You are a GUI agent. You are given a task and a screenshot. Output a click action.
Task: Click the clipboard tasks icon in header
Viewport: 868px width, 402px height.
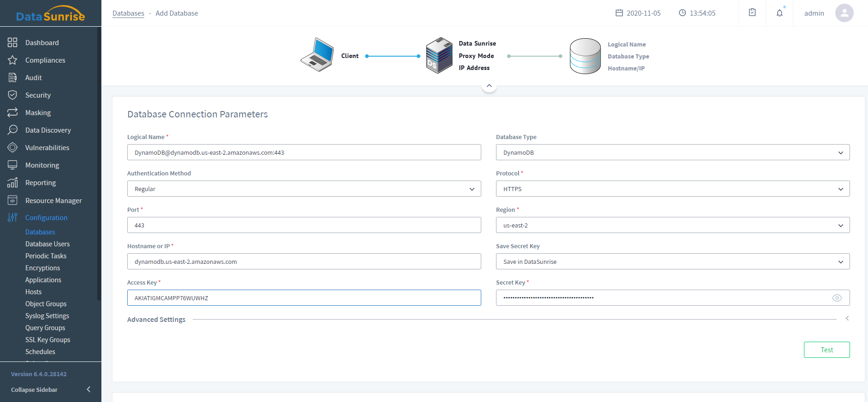752,13
